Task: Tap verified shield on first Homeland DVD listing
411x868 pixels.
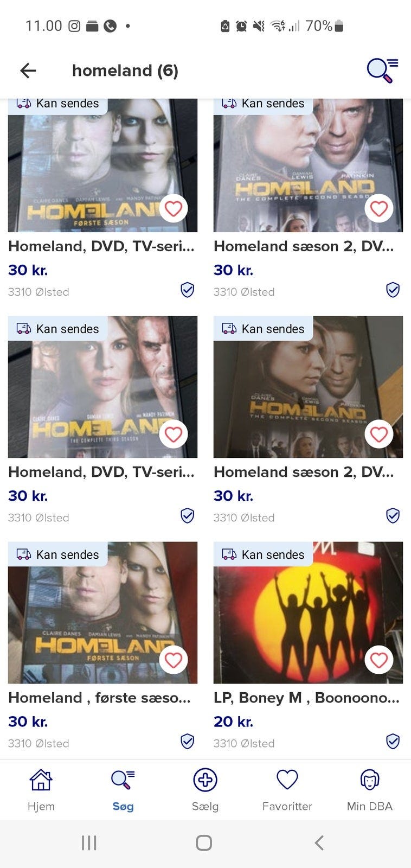Action: (x=188, y=290)
